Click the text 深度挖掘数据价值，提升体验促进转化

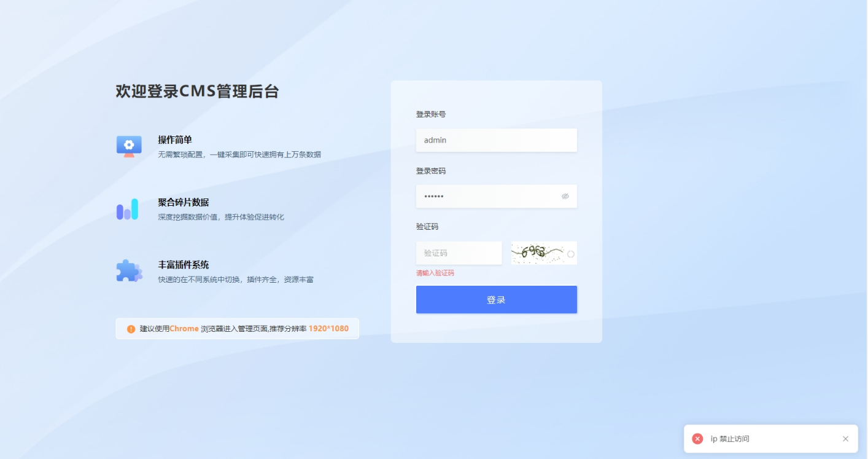[x=221, y=217]
